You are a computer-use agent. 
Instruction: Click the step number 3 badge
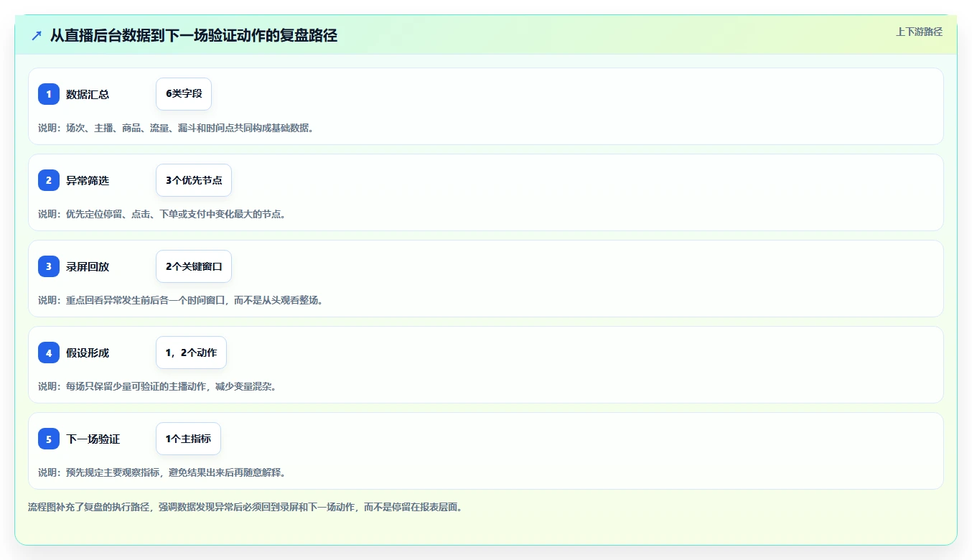tap(49, 266)
